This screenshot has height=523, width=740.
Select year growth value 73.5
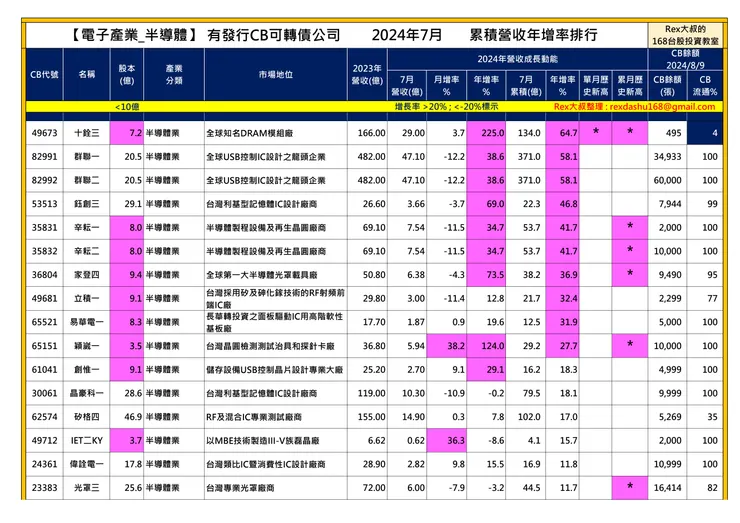click(486, 275)
